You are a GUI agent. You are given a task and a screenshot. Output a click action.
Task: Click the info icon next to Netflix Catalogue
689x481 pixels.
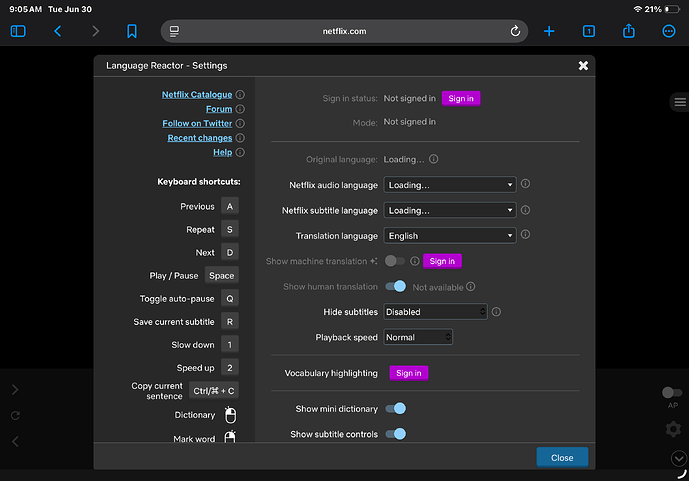tap(240, 94)
